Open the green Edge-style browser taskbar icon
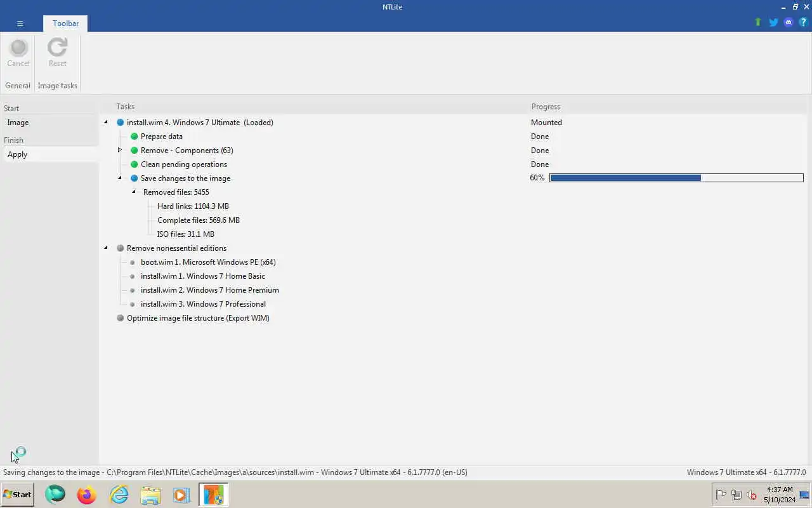 tap(55, 494)
